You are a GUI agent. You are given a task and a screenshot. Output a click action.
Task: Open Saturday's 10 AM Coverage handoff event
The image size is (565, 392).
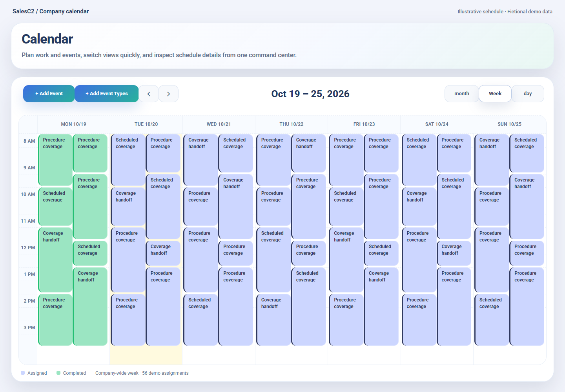419,207
